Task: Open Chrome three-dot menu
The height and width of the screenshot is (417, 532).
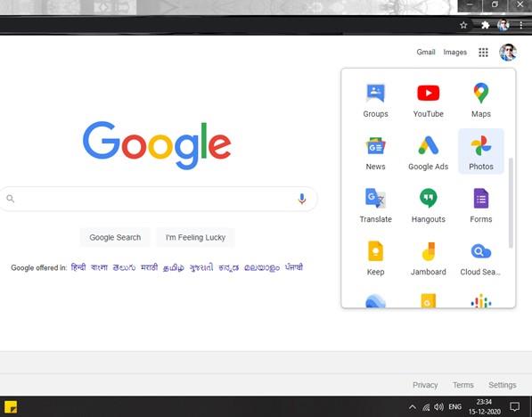Action: pyautogui.click(x=520, y=25)
